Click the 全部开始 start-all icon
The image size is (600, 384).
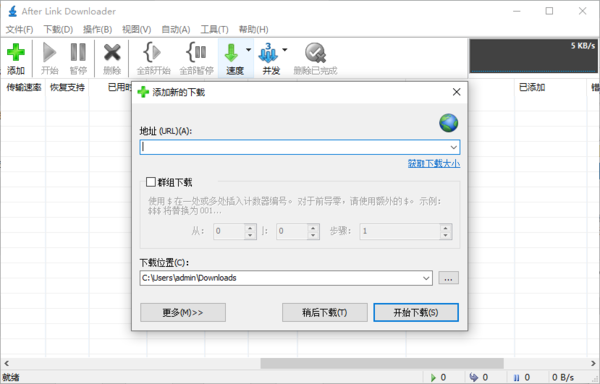tap(152, 52)
